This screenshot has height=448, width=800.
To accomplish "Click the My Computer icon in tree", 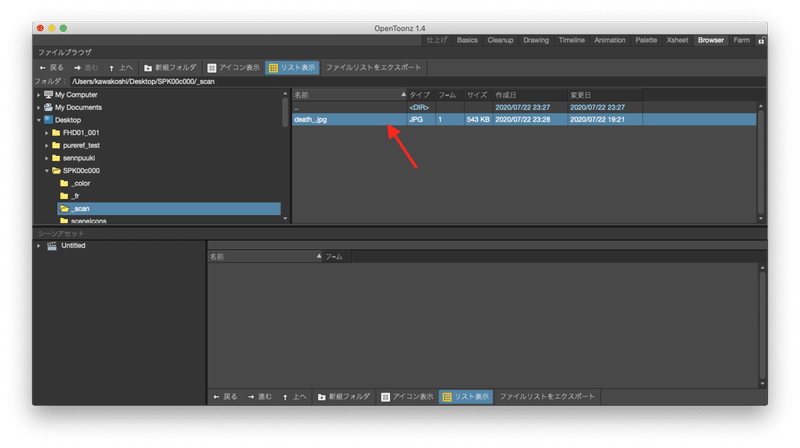I will point(48,94).
